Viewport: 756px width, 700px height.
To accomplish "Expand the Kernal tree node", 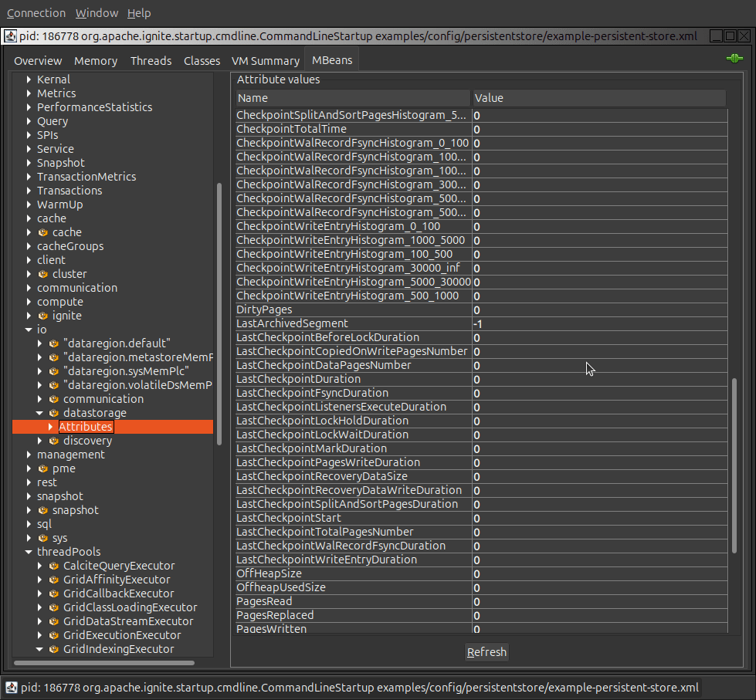I will 29,79.
